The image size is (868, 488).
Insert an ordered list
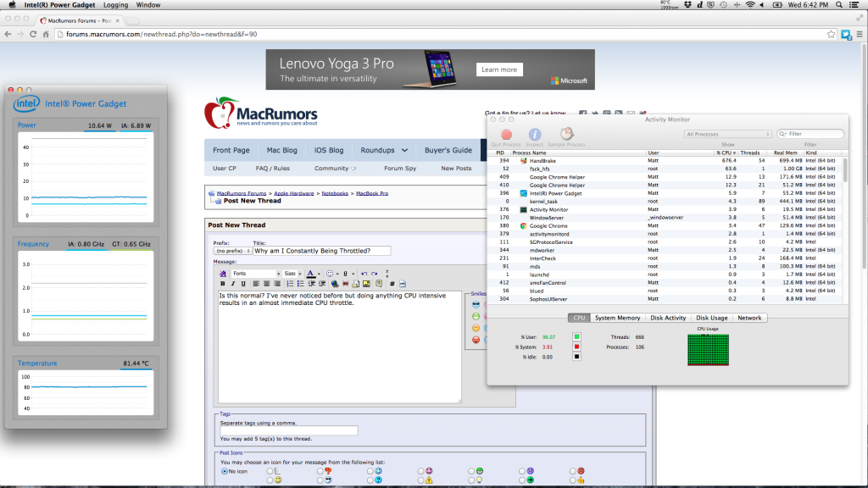click(290, 283)
